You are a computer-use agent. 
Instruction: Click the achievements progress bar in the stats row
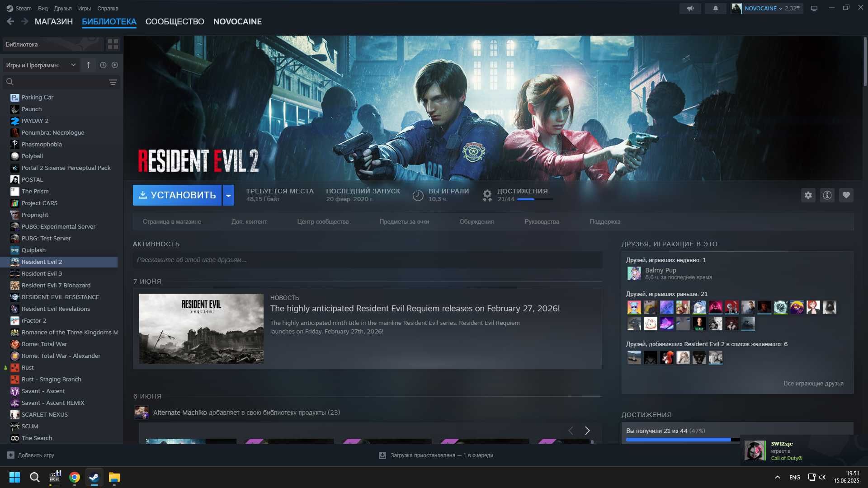[535, 199]
